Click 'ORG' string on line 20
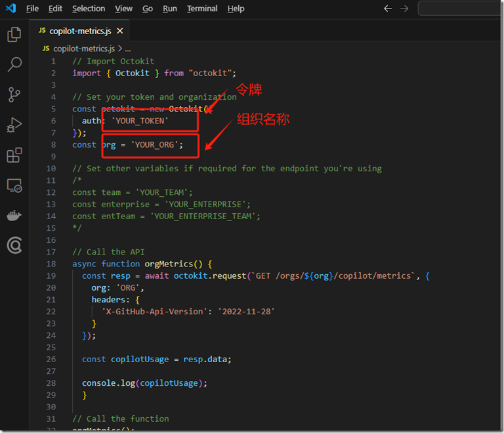This screenshot has width=504, height=433. pyautogui.click(x=128, y=288)
